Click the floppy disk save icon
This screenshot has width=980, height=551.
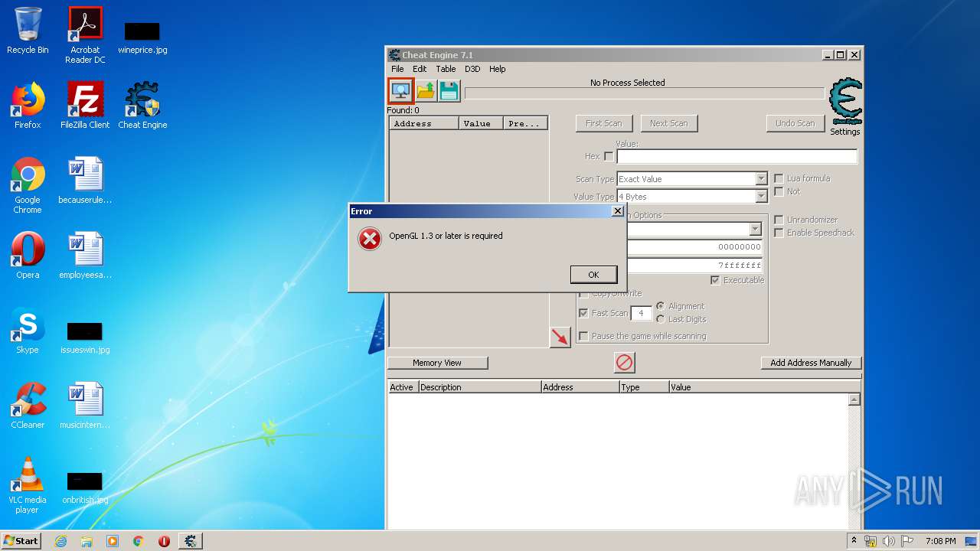pyautogui.click(x=449, y=91)
